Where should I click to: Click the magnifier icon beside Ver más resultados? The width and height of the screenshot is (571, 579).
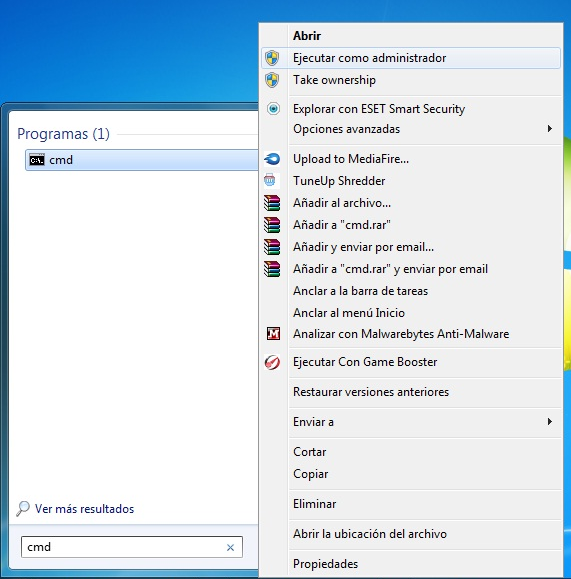23,508
